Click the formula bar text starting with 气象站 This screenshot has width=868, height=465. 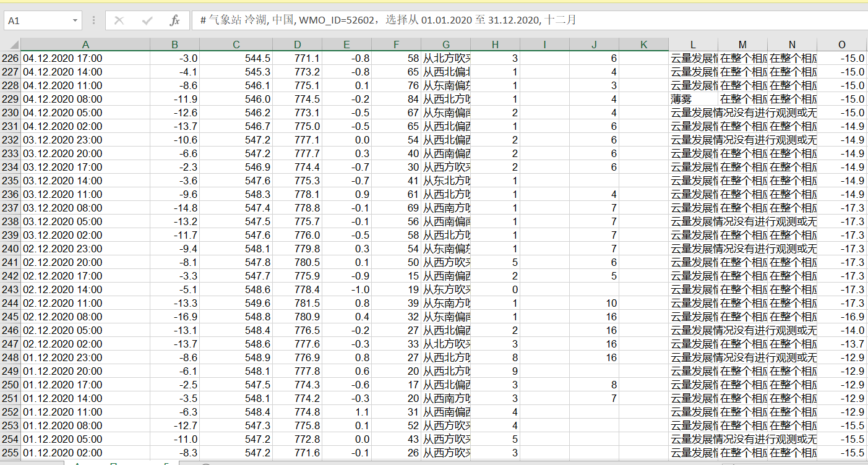[x=388, y=20]
